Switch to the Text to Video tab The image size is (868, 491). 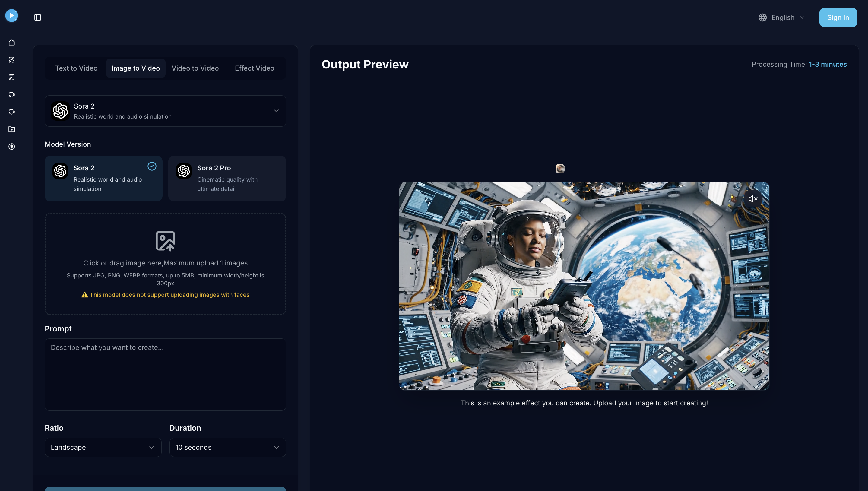[x=76, y=68]
